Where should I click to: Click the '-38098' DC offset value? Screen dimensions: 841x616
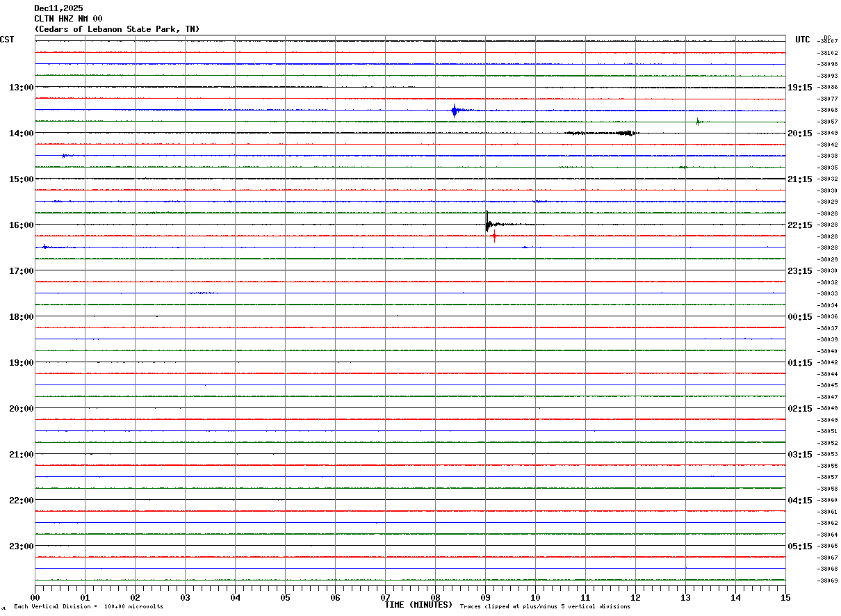(828, 64)
